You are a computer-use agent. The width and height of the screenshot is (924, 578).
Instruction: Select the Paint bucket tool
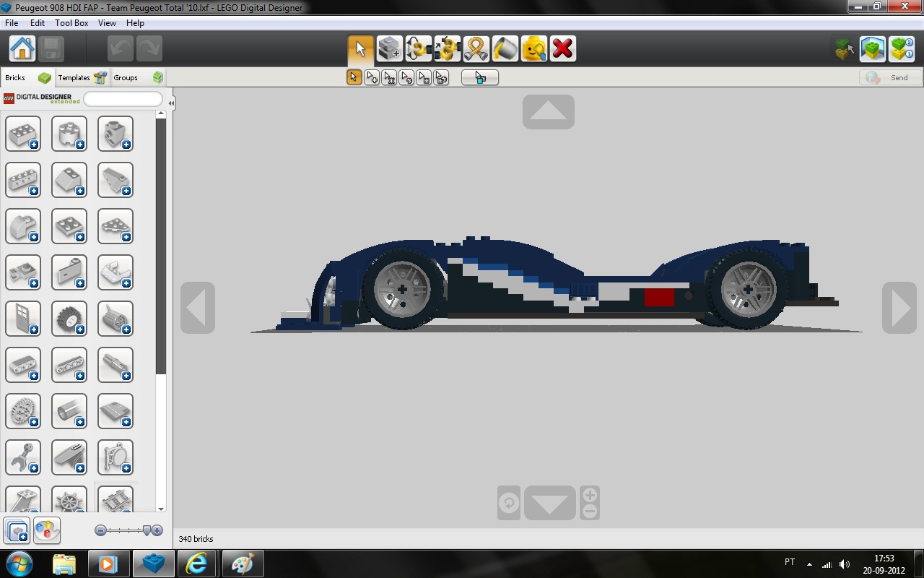click(505, 49)
